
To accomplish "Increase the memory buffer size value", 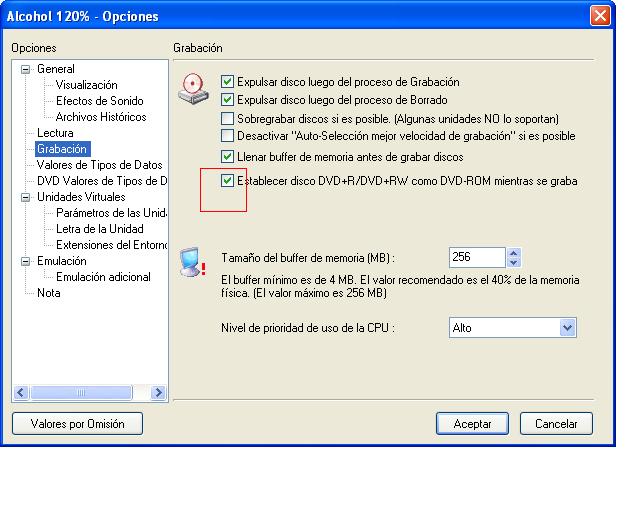I will 513,253.
